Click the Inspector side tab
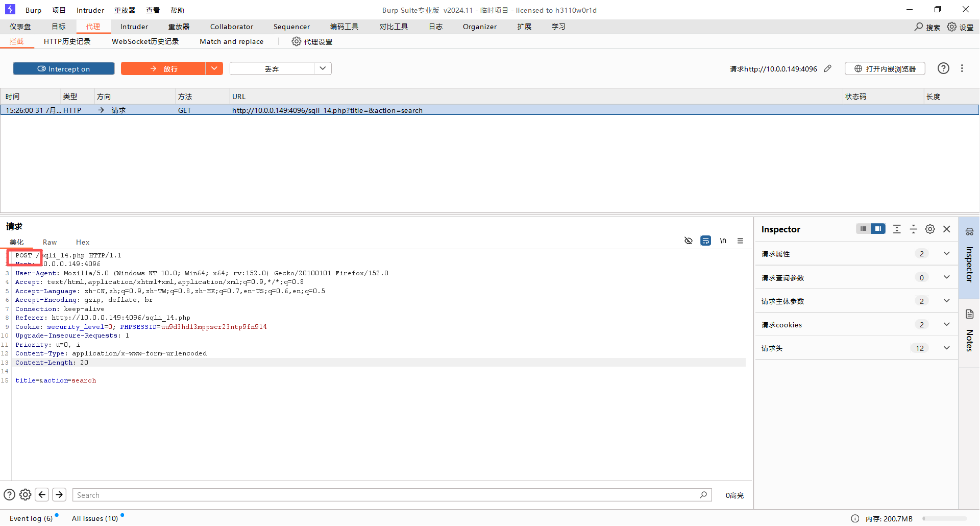 tap(969, 257)
